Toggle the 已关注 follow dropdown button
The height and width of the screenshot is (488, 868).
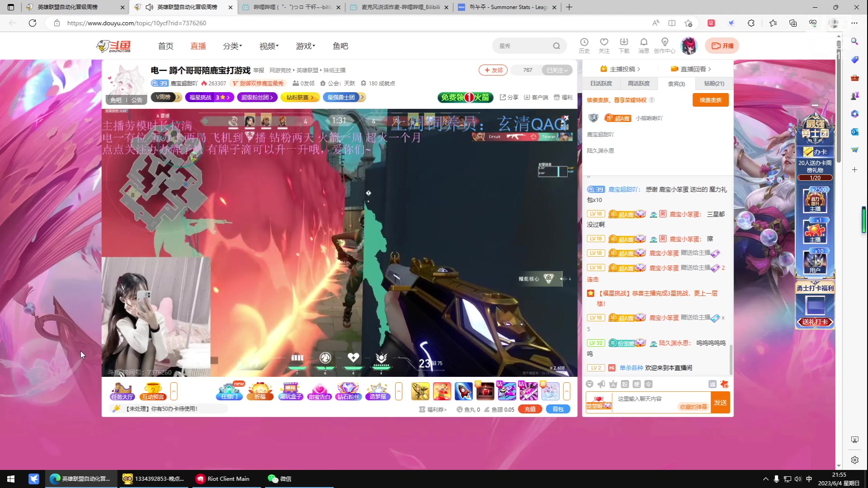(x=557, y=70)
